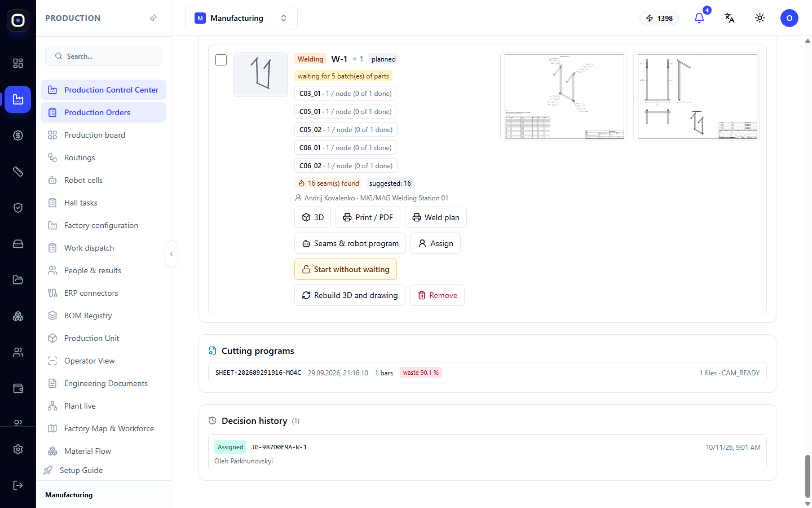The image size is (812, 508).
Task: Click Start without waiting
Action: pyautogui.click(x=346, y=269)
